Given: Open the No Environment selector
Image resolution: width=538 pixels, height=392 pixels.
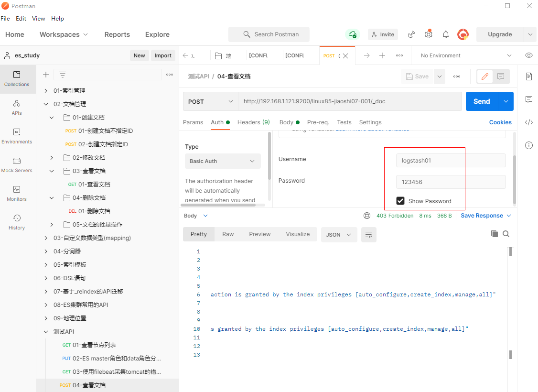Looking at the screenshot, I should click(x=465, y=55).
